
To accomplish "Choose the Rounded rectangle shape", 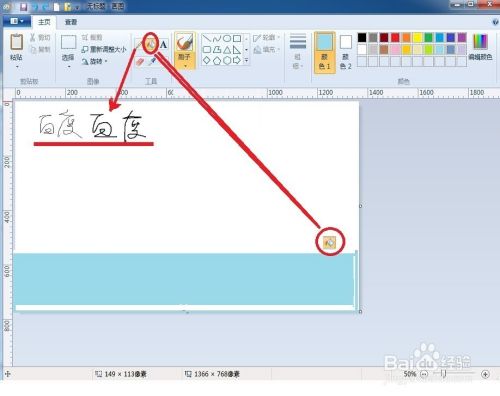I will tap(207, 50).
